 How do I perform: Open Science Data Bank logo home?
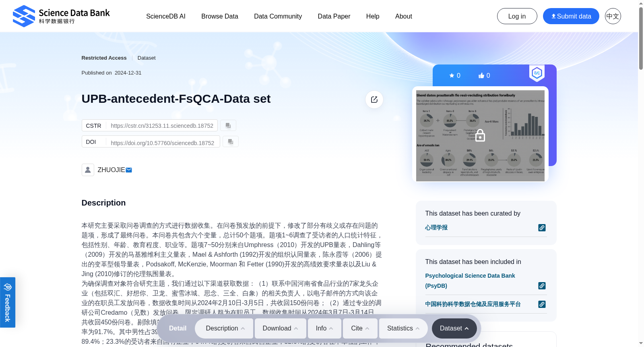[61, 16]
